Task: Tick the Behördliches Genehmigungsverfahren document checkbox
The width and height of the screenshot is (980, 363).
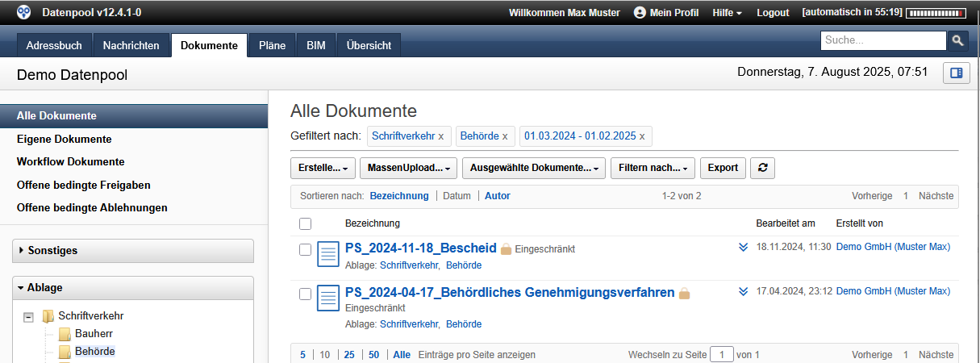Action: tap(305, 294)
